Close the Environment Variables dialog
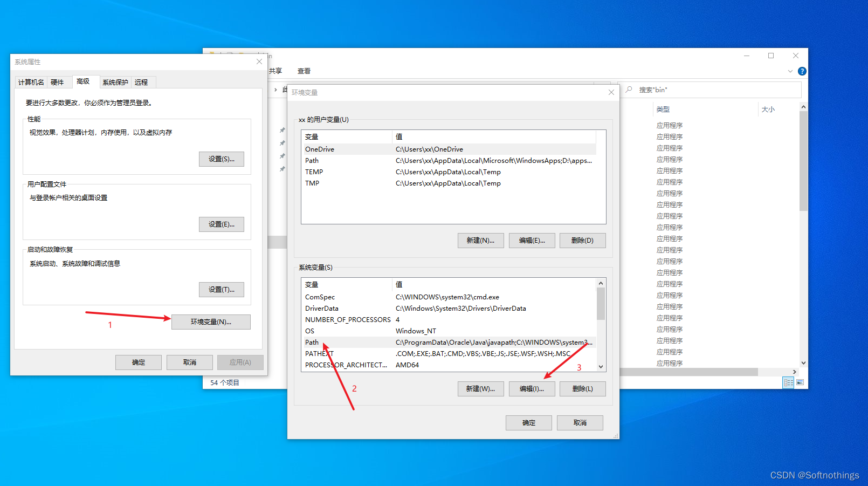The height and width of the screenshot is (486, 868). 611,92
